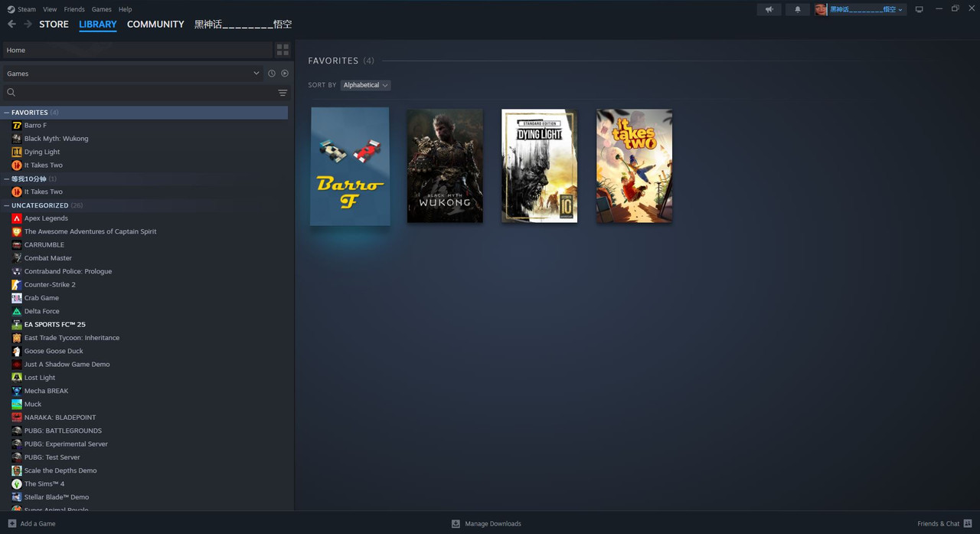Open the Home library button
This screenshot has width=980, height=534.
(137, 50)
